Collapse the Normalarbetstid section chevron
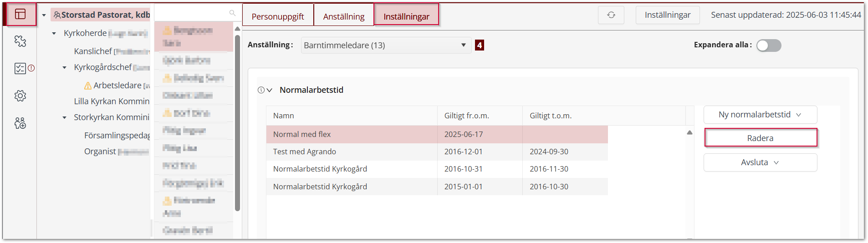Image resolution: width=868 pixels, height=243 pixels. [x=270, y=90]
